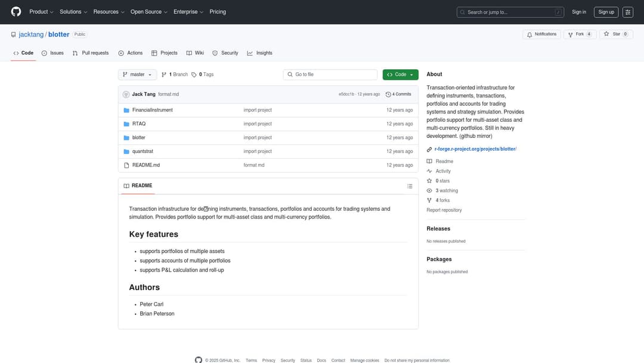Open the README tab heading
Screen dimensions: 644x363
(x=138, y=186)
